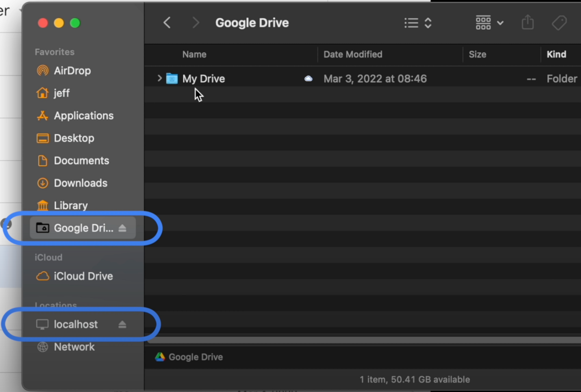
Task: Open Library in the sidebar
Action: pos(71,205)
